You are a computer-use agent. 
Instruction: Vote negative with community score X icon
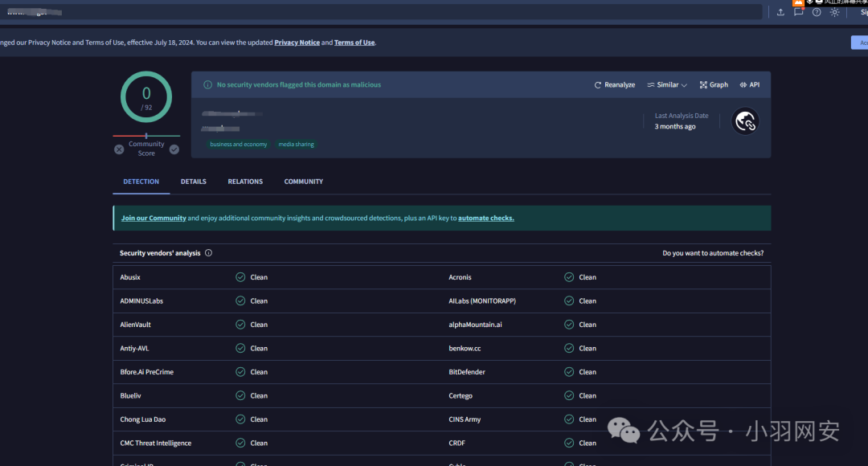click(x=119, y=149)
